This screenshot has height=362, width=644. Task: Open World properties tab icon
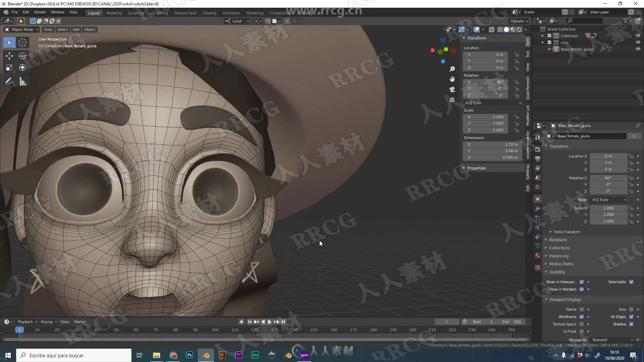tap(538, 187)
